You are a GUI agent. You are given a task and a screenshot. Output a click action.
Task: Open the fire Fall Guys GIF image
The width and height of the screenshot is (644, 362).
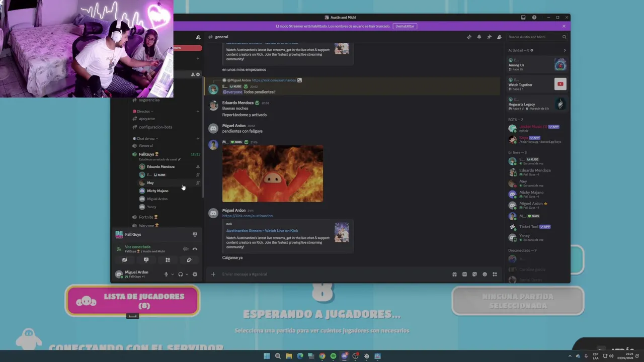click(x=273, y=173)
